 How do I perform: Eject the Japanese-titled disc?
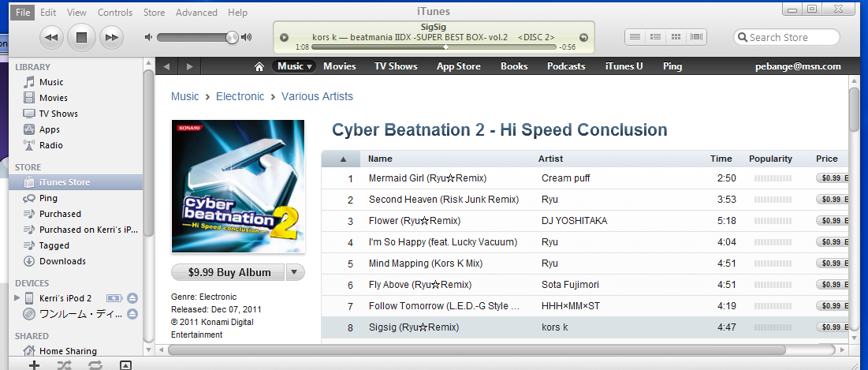[132, 314]
